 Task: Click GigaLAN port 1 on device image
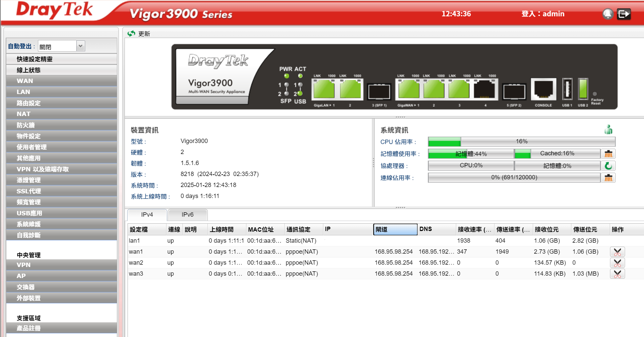click(324, 89)
